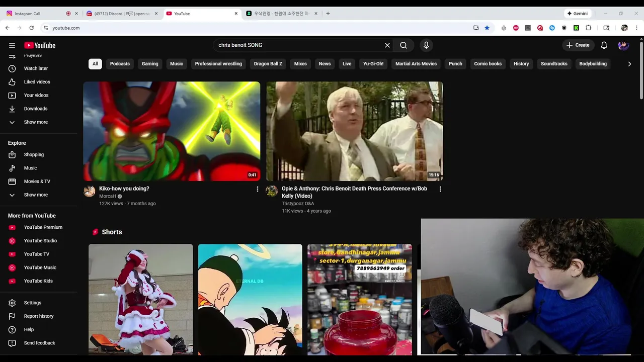Image resolution: width=644 pixels, height=362 pixels.
Task: Go to YouTube home via logo
Action: pos(40,45)
